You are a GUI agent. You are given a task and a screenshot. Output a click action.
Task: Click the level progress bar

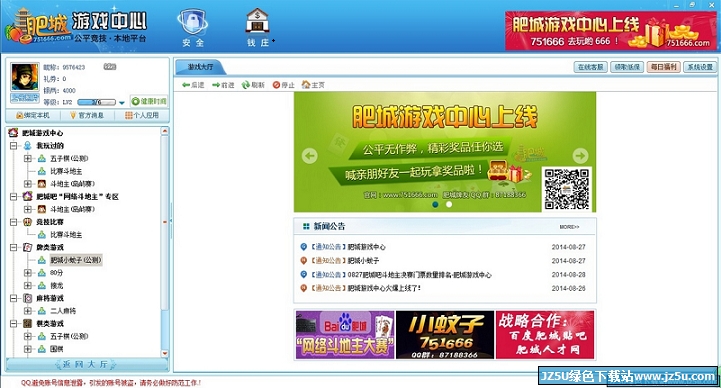coord(97,102)
